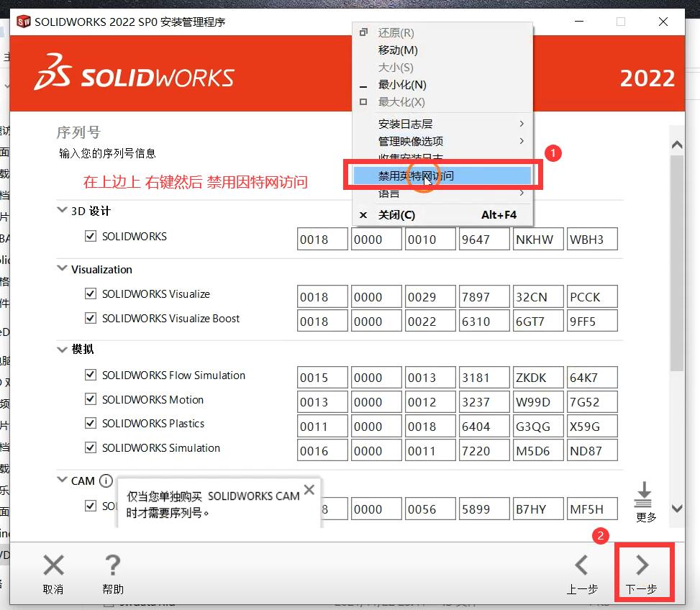Click Visualize serial field PCCK
This screenshot has width=700, height=610.
(x=592, y=296)
